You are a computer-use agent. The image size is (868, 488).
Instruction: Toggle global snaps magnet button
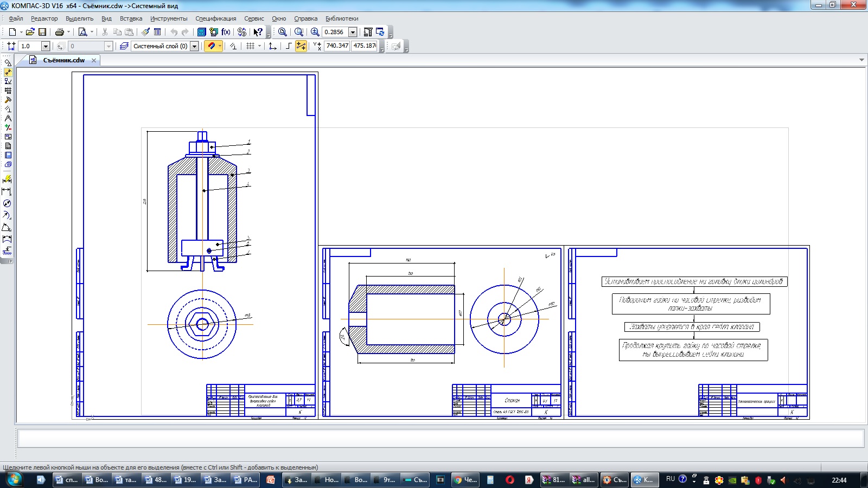[x=211, y=46]
